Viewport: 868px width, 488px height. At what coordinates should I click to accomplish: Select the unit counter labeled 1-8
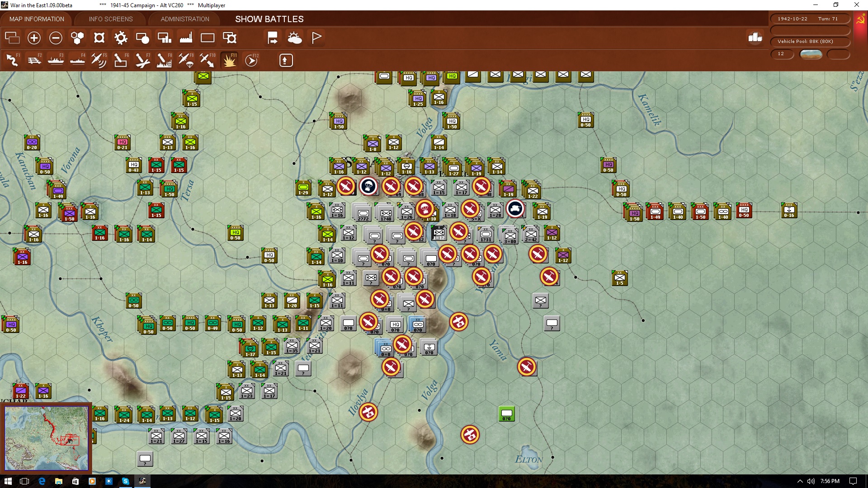373,144
